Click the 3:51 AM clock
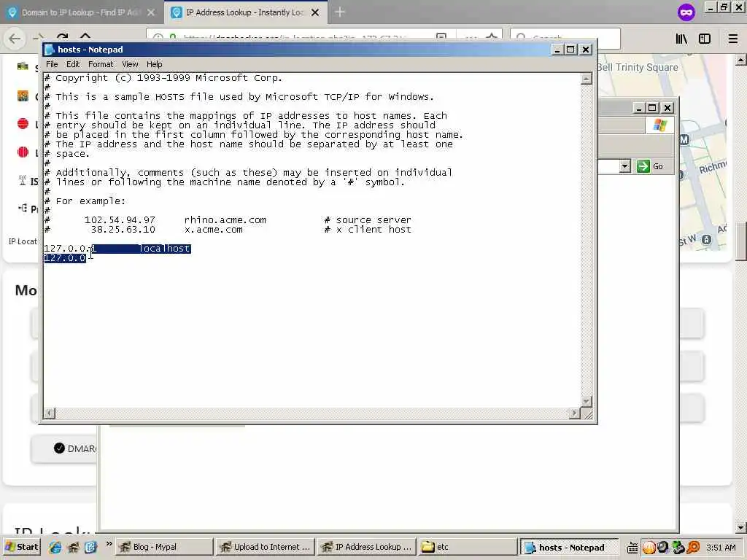Viewport: 747px width, 560px height. click(x=721, y=548)
